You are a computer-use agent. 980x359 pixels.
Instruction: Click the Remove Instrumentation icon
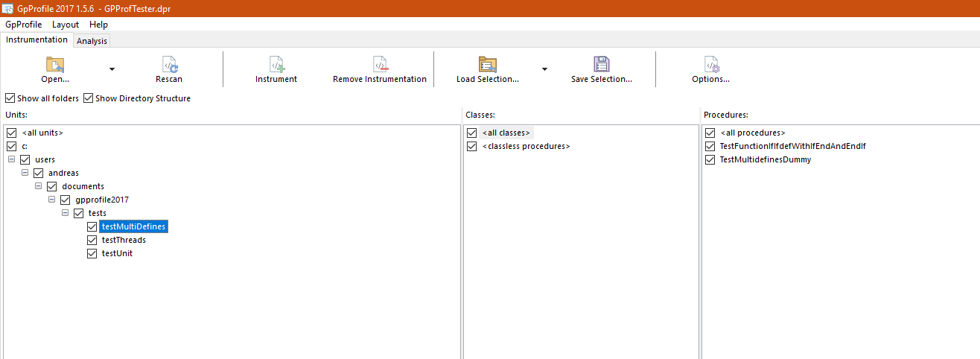[x=380, y=64]
